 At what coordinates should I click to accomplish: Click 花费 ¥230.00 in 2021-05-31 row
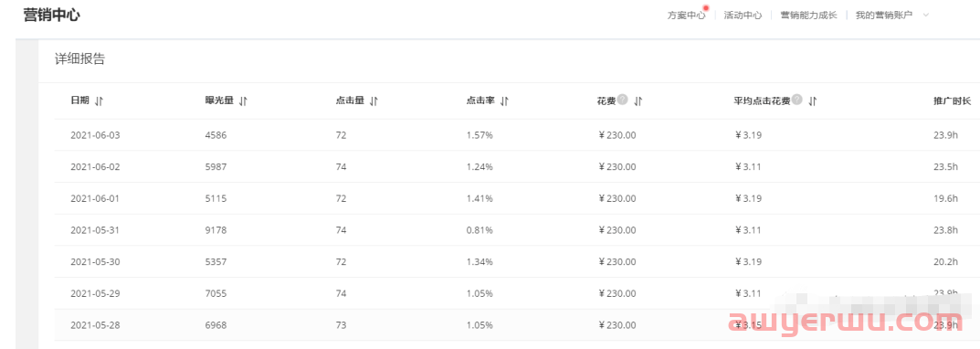(616, 230)
